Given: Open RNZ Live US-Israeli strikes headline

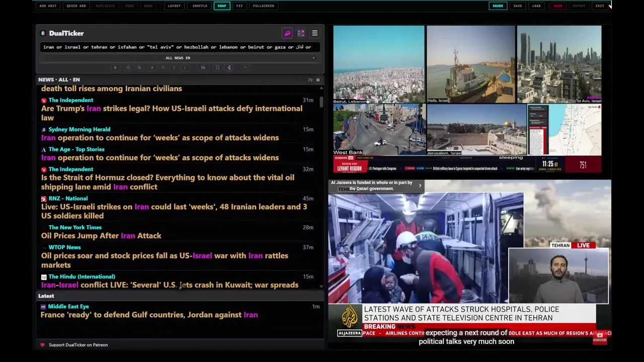Looking at the screenshot, I should 174,211.
